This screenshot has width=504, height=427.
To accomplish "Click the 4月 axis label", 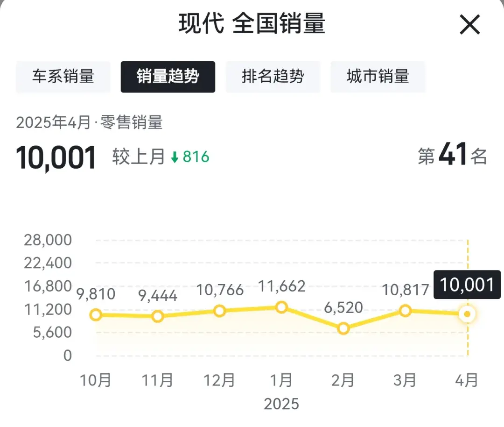I will pyautogui.click(x=467, y=380).
